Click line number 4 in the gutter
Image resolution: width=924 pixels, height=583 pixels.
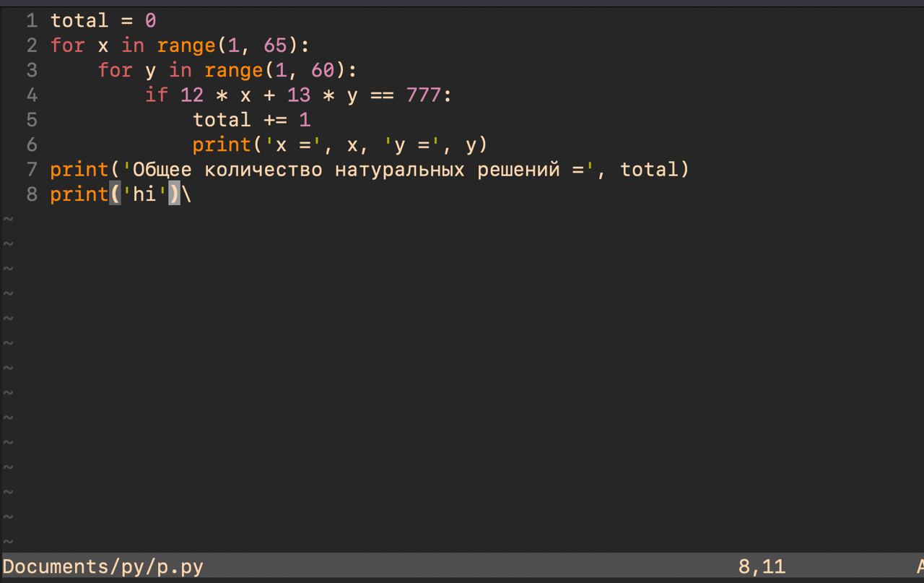pos(32,95)
